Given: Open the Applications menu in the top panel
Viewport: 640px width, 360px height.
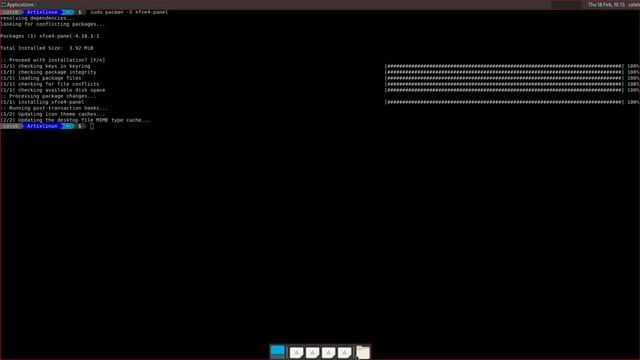Looking at the screenshot, I should pos(18,4).
